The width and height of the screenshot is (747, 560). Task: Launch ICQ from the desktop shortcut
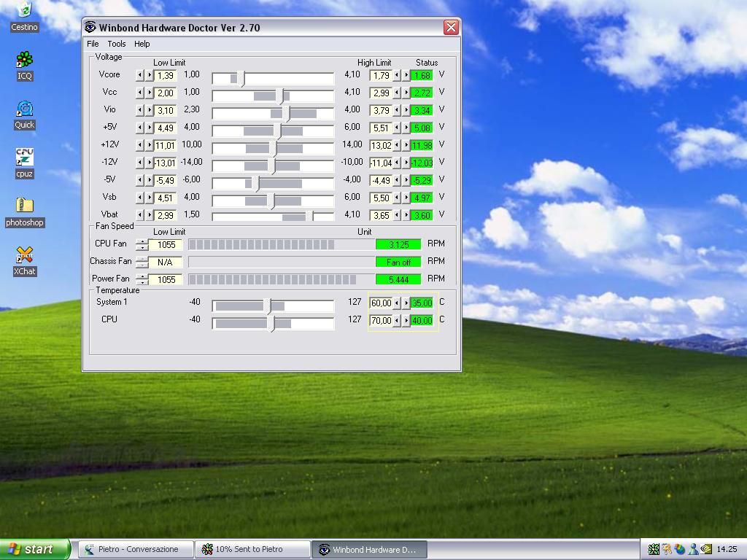[x=24, y=66]
